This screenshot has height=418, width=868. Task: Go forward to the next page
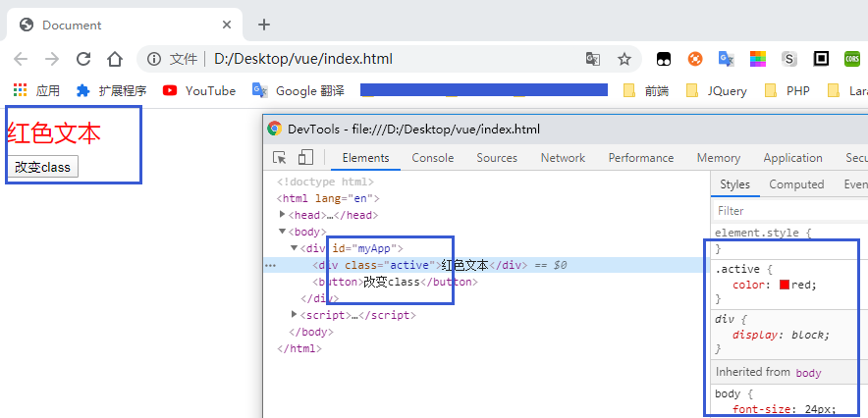52,59
